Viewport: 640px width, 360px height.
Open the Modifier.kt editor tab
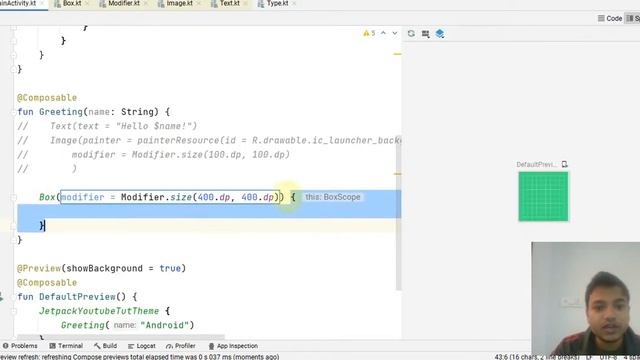point(124,3)
